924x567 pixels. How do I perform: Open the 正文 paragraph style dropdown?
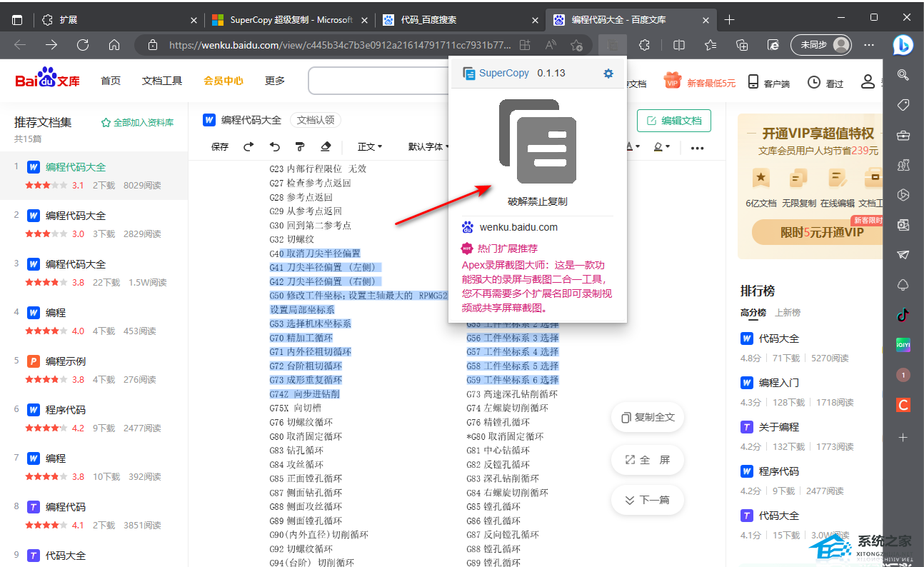click(370, 146)
